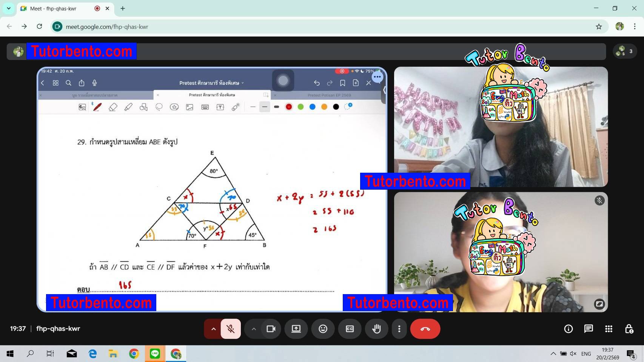
Task: Expand the microphone options chevron
Action: 213,328
